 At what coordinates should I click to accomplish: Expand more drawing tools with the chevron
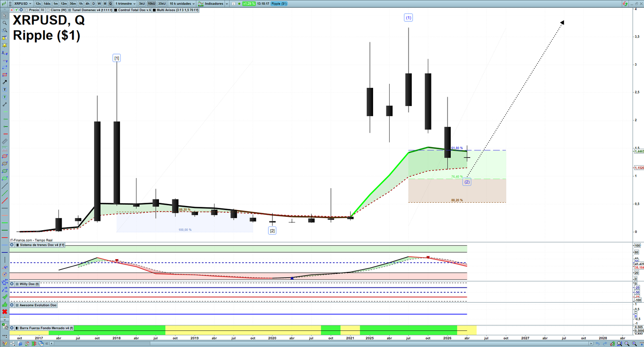point(4,319)
